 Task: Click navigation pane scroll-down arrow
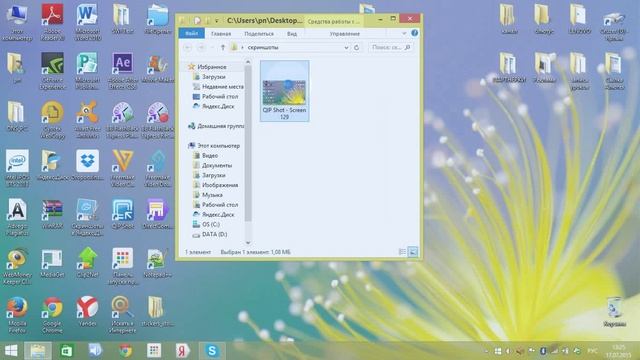pos(248,242)
